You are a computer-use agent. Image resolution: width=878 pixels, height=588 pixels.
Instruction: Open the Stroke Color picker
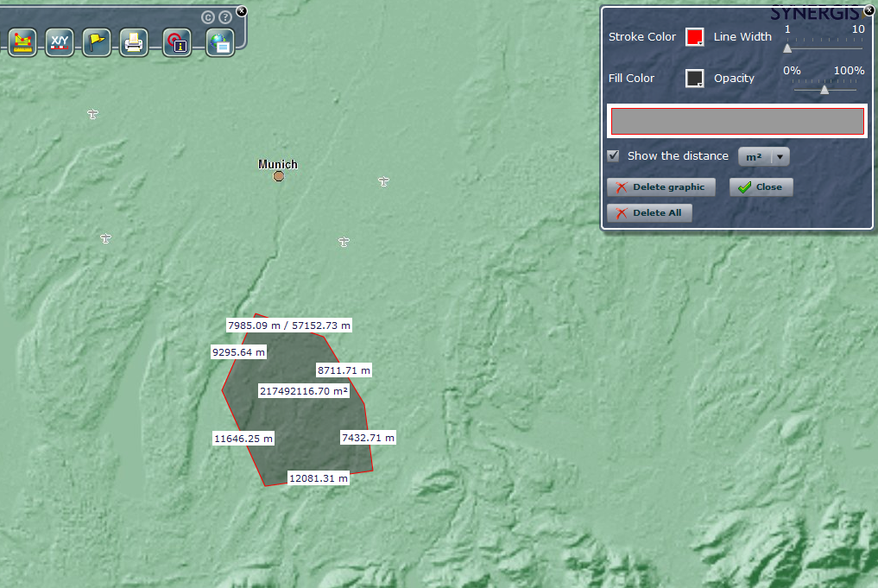[x=694, y=37]
